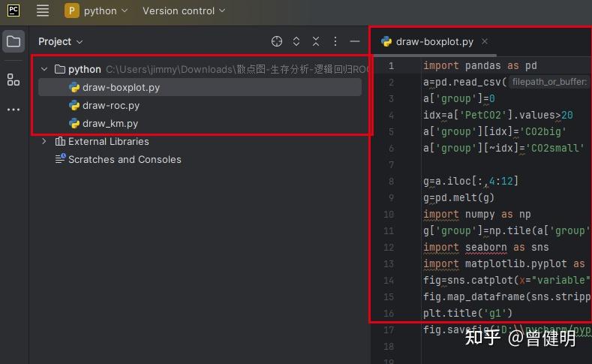Click code line 'import seaborn as sns'
The image size is (592, 364).
(x=486, y=248)
